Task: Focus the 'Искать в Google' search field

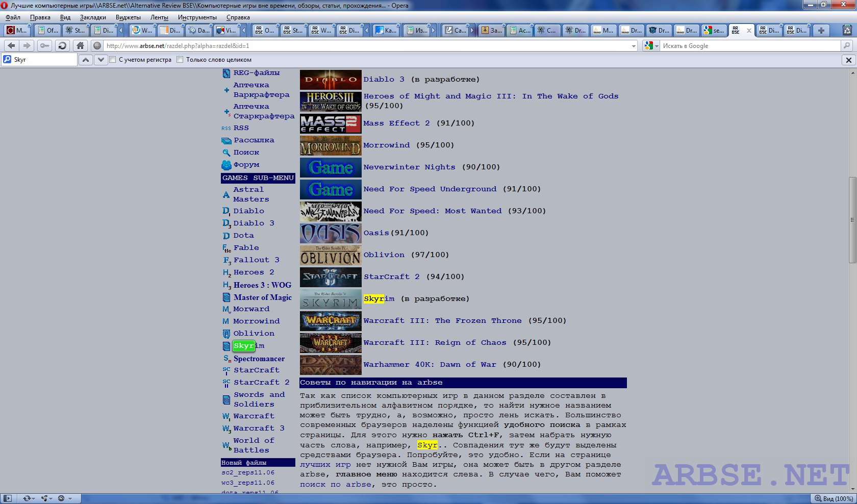Action: pyautogui.click(x=750, y=46)
